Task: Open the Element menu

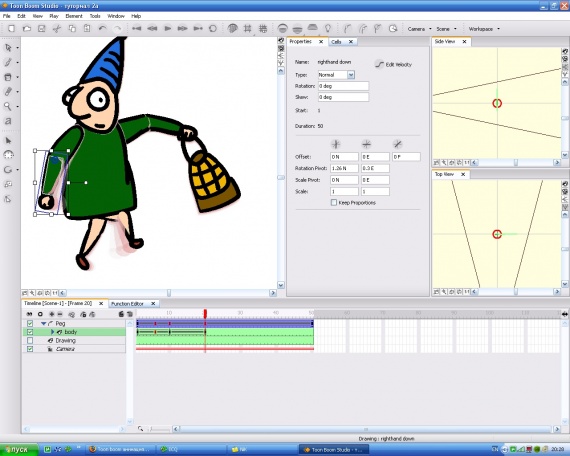Action: (74, 16)
